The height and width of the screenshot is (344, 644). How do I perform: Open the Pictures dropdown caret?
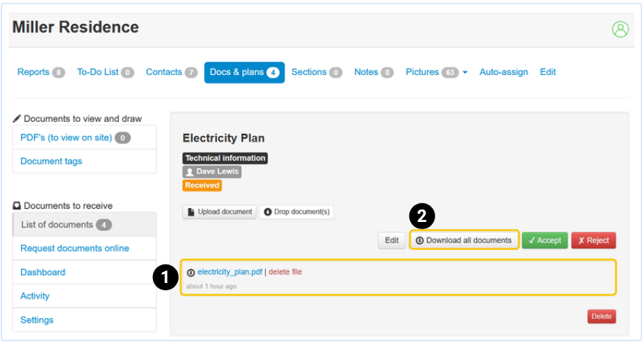tap(465, 73)
